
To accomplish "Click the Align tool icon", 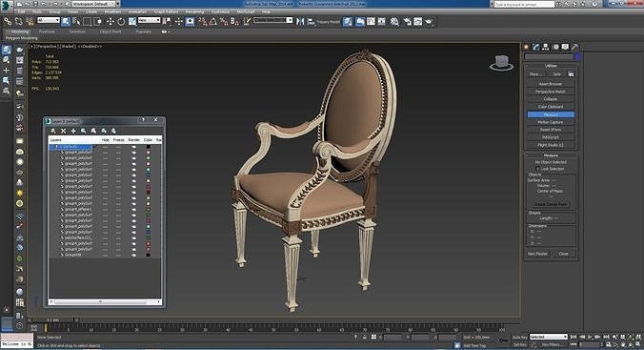I will [311, 21].
